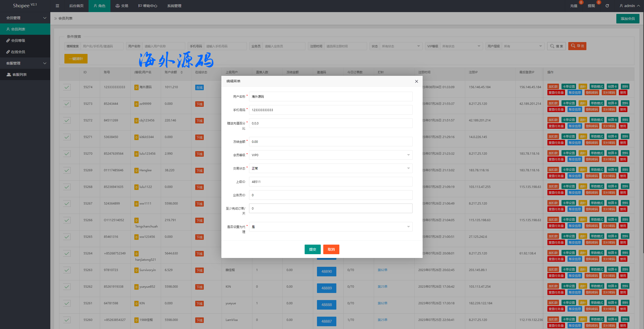Toggle checkbox for member row 55274
Screen dimensions: 644x329
(67, 87)
